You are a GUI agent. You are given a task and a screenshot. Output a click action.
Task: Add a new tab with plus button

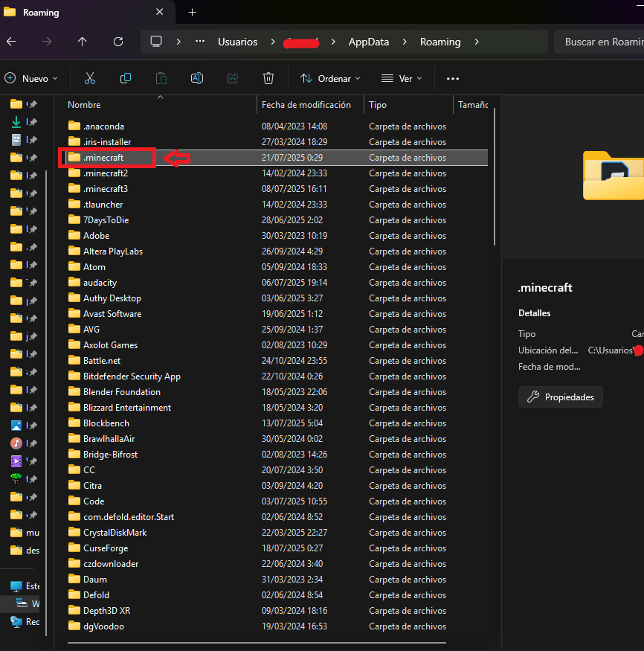pyautogui.click(x=192, y=13)
